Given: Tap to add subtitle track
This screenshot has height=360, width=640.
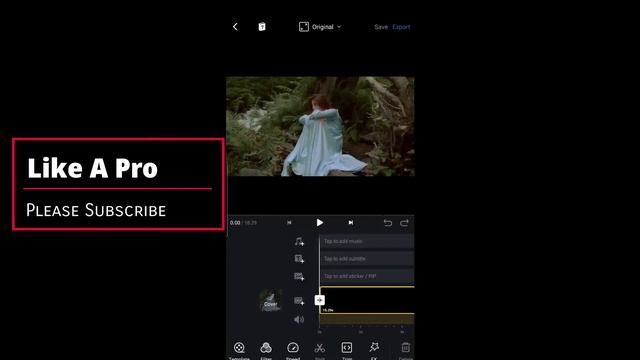Looking at the screenshot, I should (x=367, y=259).
